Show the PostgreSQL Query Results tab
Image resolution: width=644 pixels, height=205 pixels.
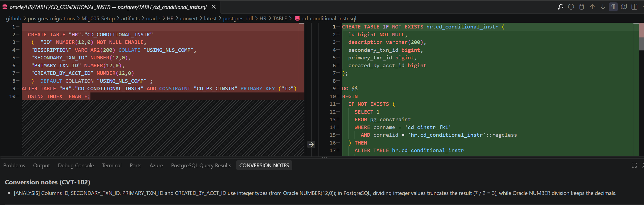pos(201,165)
